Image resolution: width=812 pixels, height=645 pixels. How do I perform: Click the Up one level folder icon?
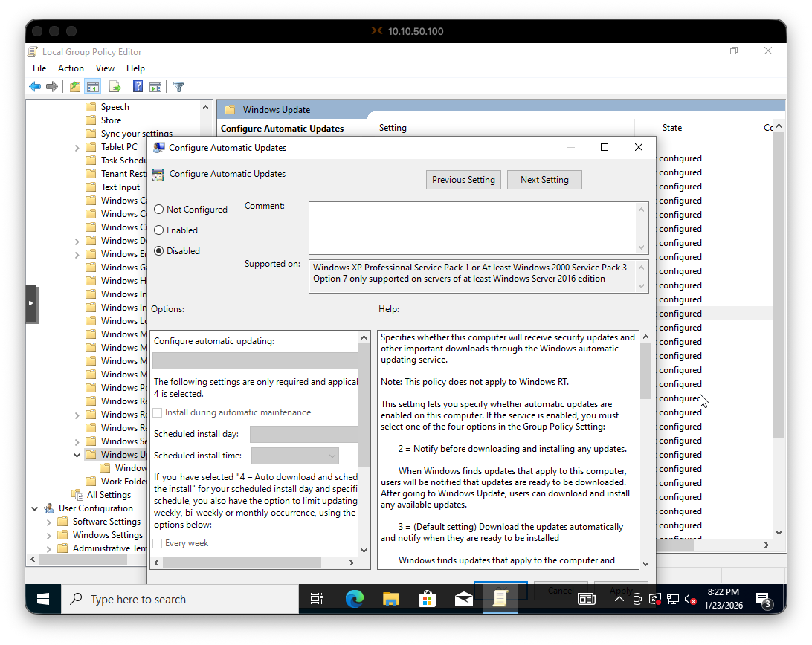click(75, 87)
